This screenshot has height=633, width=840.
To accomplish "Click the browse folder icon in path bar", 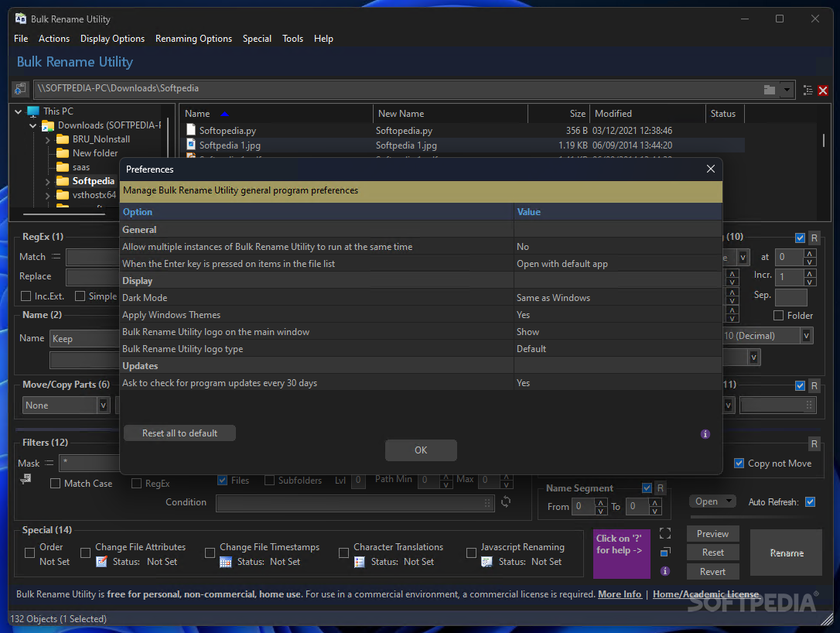I will click(770, 90).
